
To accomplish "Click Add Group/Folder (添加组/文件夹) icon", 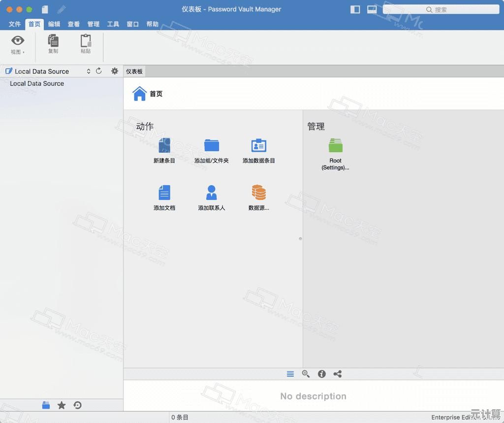I will point(212,146).
